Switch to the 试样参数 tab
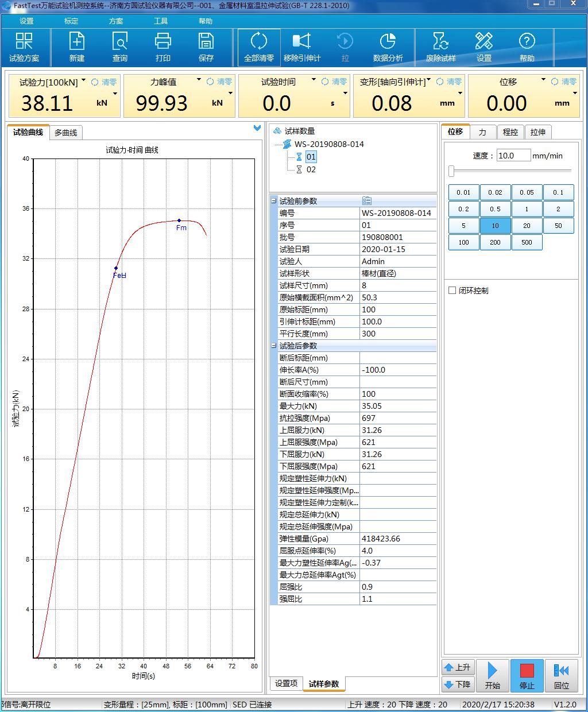The height and width of the screenshot is (712, 588). tap(324, 684)
